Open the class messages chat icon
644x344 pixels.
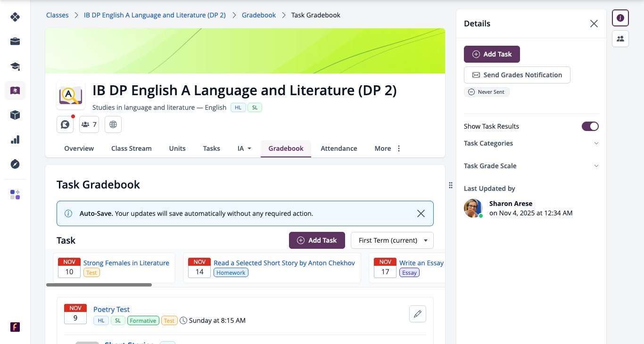65,124
